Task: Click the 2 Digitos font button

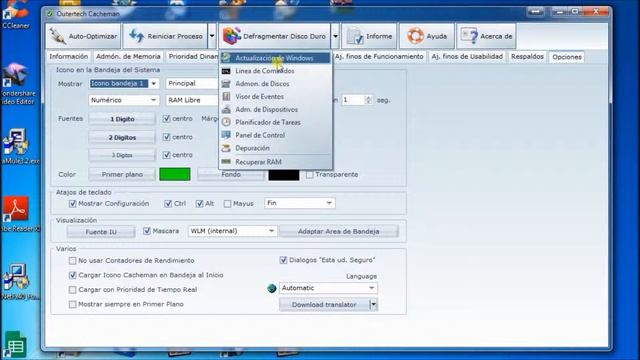Action: 122,138
